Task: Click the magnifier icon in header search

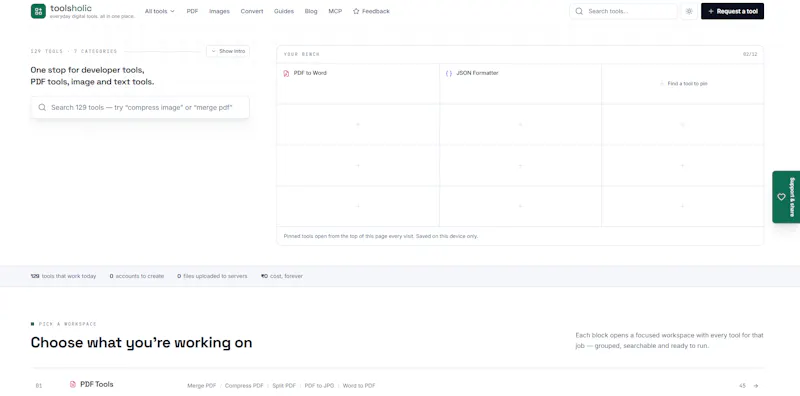Action: 579,11
